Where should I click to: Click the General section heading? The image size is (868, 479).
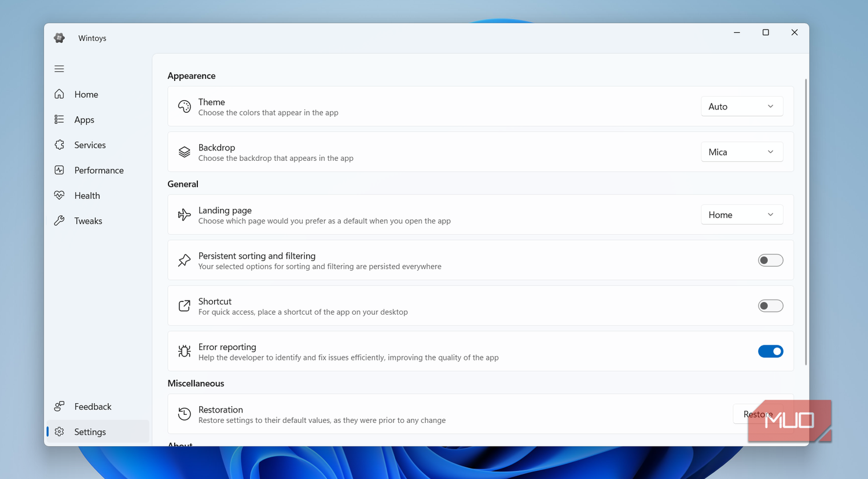[x=183, y=184]
